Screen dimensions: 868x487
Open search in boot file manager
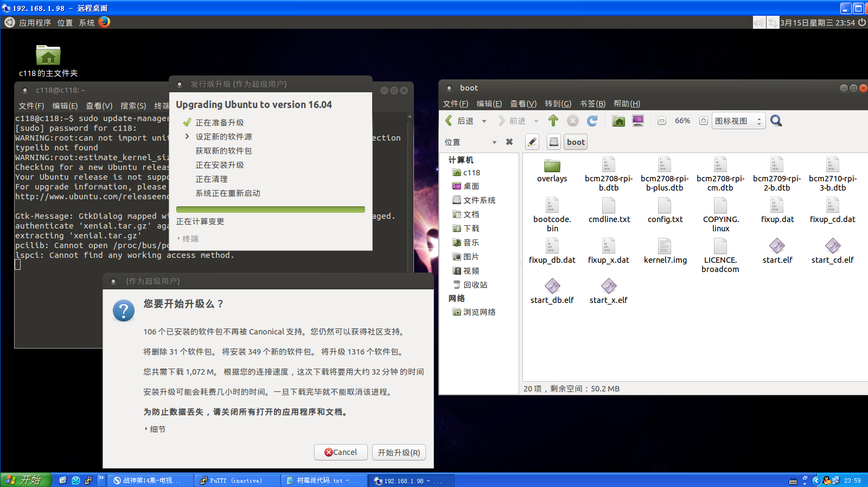pos(776,121)
